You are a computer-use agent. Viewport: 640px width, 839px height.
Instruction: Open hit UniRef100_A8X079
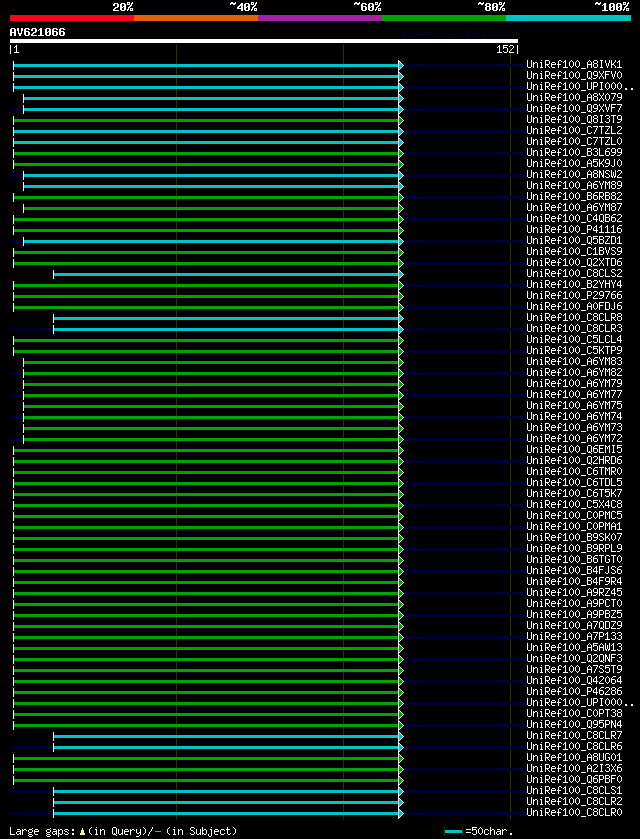pyautogui.click(x=575, y=97)
